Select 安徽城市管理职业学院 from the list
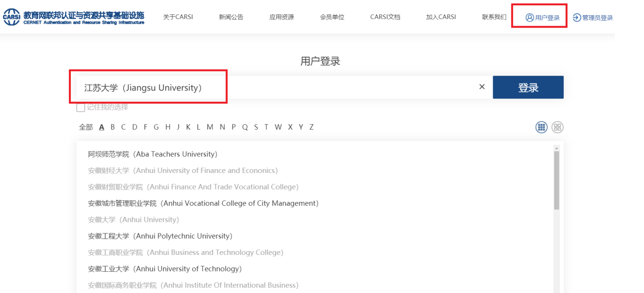This screenshot has height=293, width=644. [x=203, y=203]
